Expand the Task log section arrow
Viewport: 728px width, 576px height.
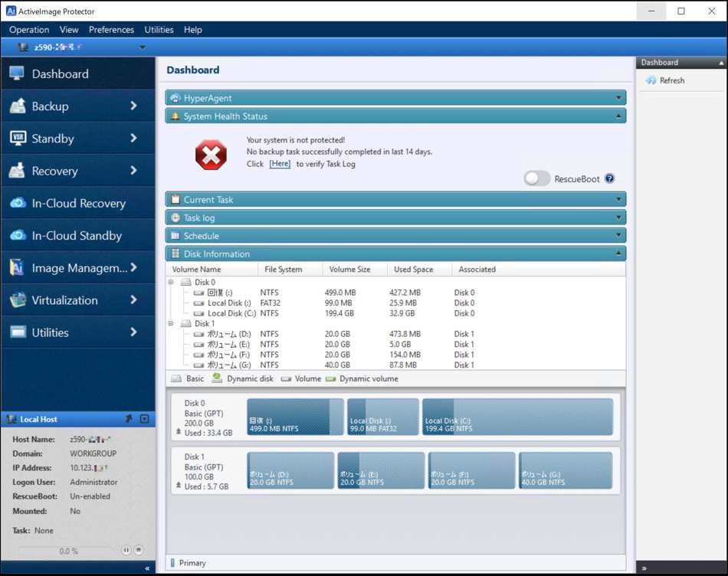pyautogui.click(x=618, y=218)
